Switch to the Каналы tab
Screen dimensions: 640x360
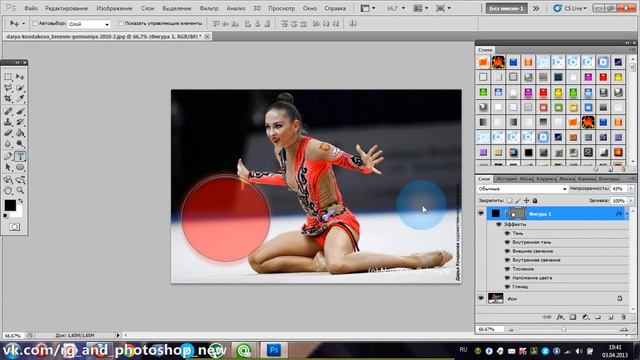587,179
